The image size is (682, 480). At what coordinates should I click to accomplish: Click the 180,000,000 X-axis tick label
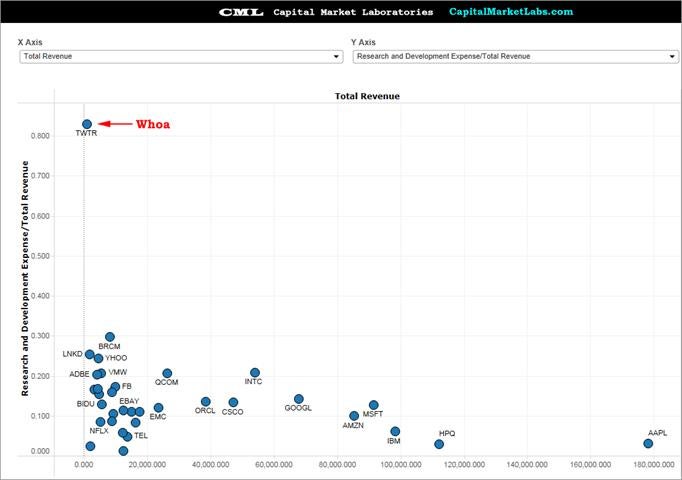click(x=654, y=465)
